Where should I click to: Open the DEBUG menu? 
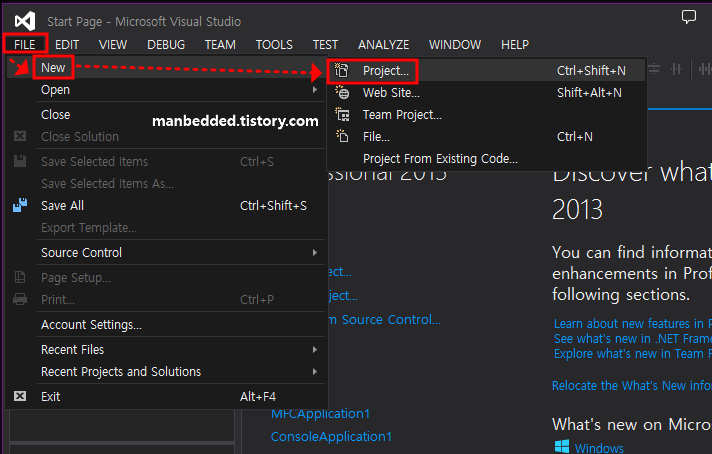[x=166, y=44]
